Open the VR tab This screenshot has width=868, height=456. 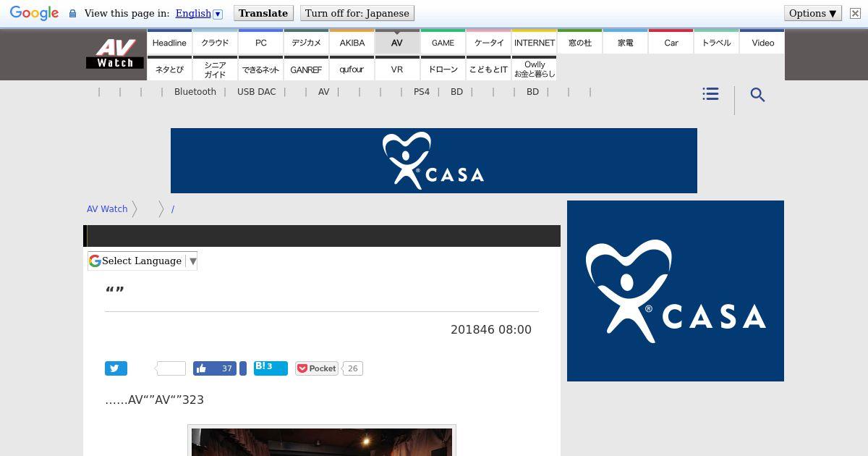pos(397,69)
